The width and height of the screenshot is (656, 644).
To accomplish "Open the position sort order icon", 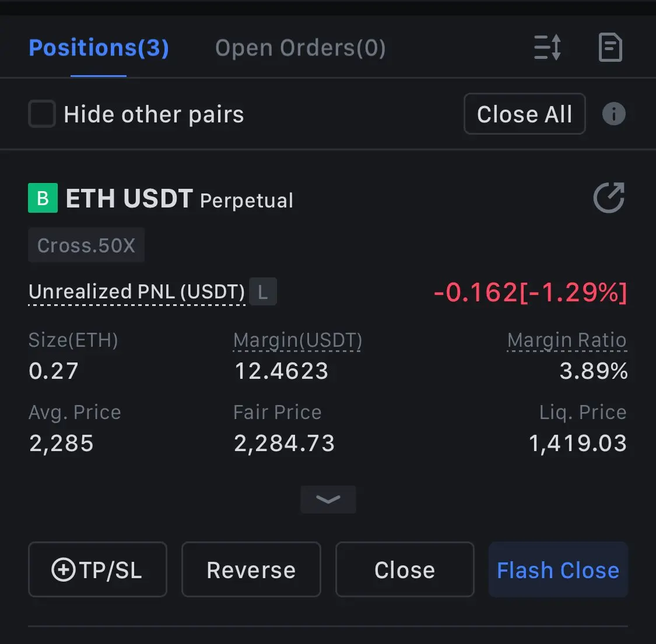I will pyautogui.click(x=547, y=47).
